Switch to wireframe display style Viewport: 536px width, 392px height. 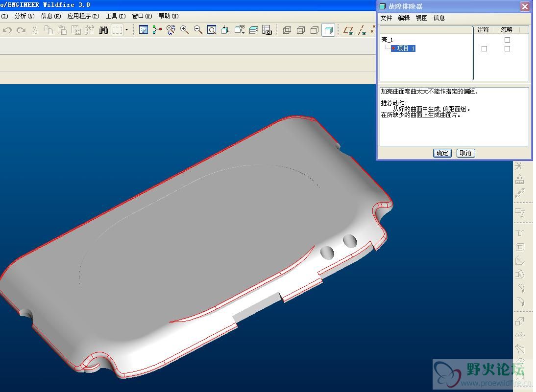[x=287, y=30]
